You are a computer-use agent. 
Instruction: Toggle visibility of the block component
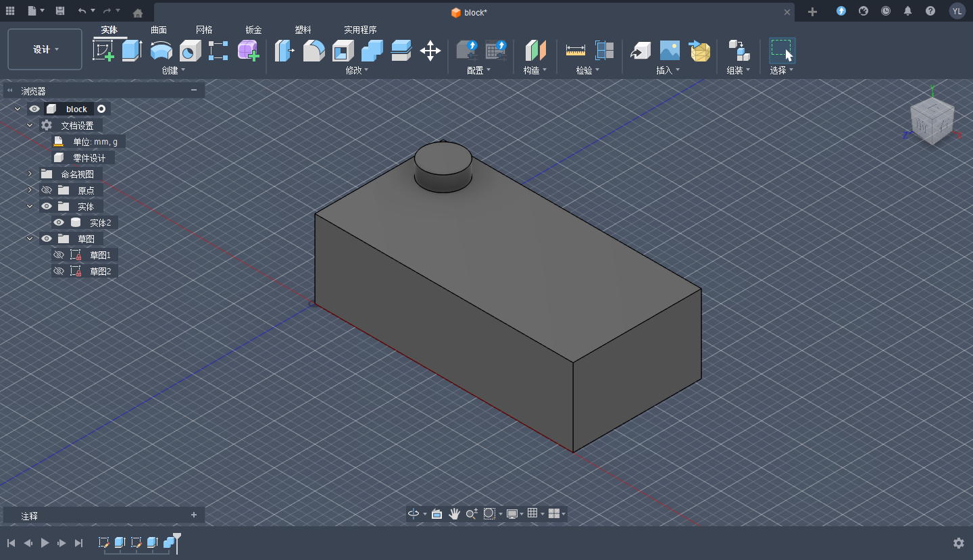[34, 109]
